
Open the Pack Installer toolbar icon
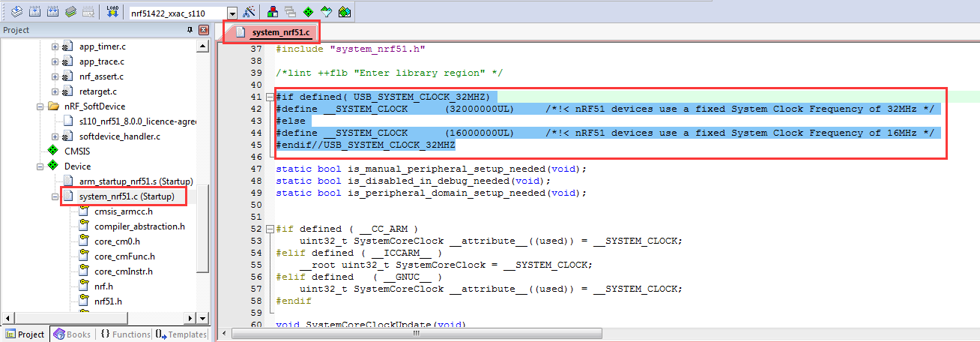tap(345, 12)
